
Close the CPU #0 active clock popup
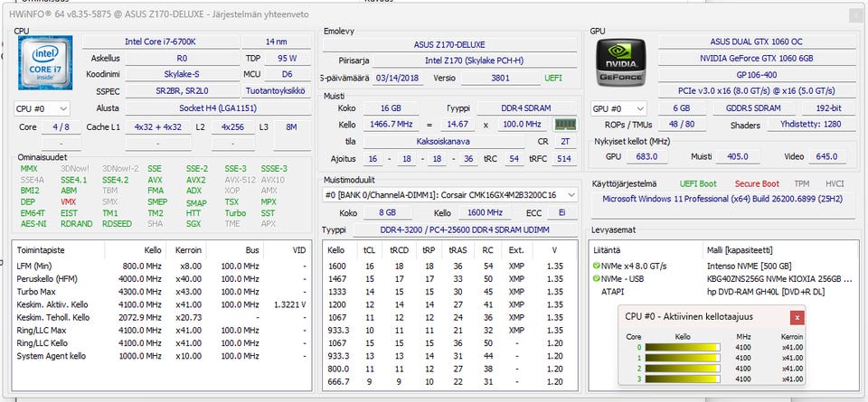pyautogui.click(x=797, y=317)
